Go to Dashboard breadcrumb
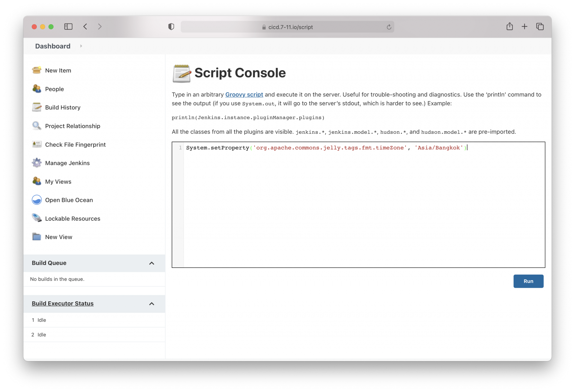Image resolution: width=575 pixels, height=392 pixels. [x=53, y=46]
